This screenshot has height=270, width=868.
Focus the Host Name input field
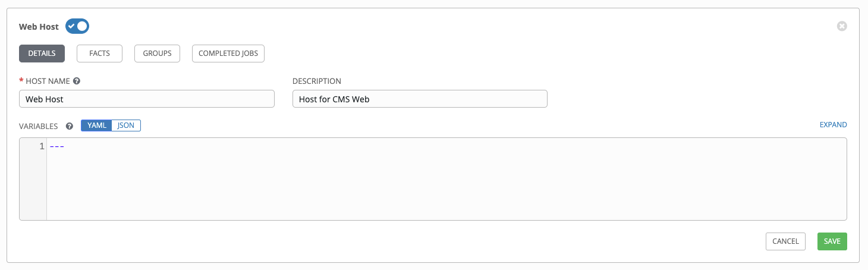[146, 99]
